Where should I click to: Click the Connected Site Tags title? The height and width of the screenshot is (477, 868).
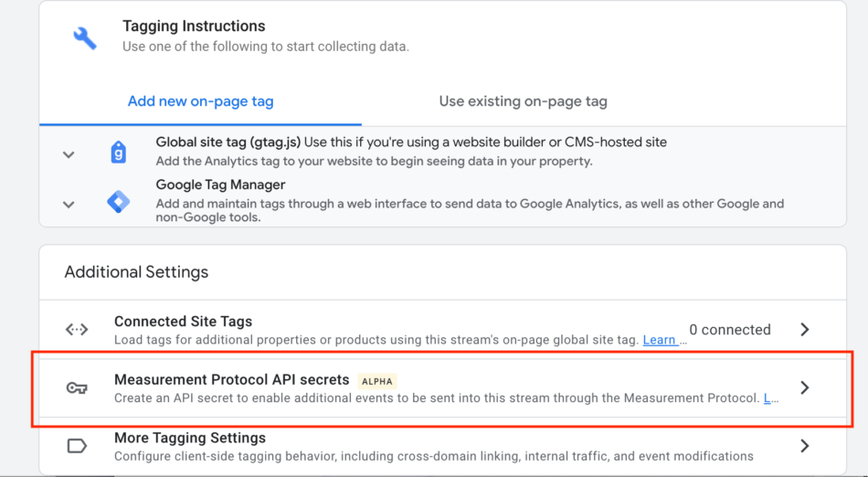point(184,322)
